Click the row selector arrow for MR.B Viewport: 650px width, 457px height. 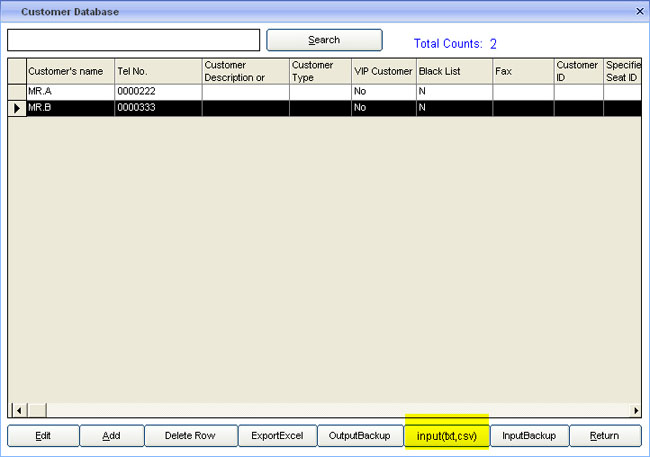coord(17,107)
